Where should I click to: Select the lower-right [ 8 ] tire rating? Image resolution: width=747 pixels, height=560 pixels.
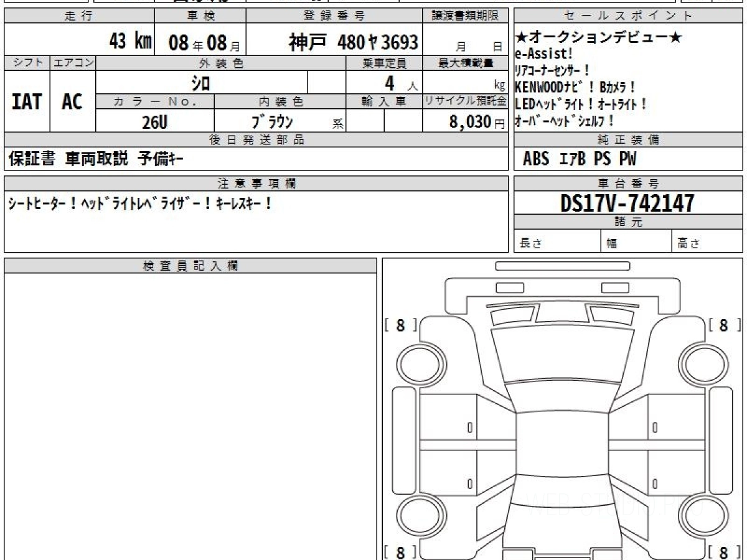click(x=724, y=552)
